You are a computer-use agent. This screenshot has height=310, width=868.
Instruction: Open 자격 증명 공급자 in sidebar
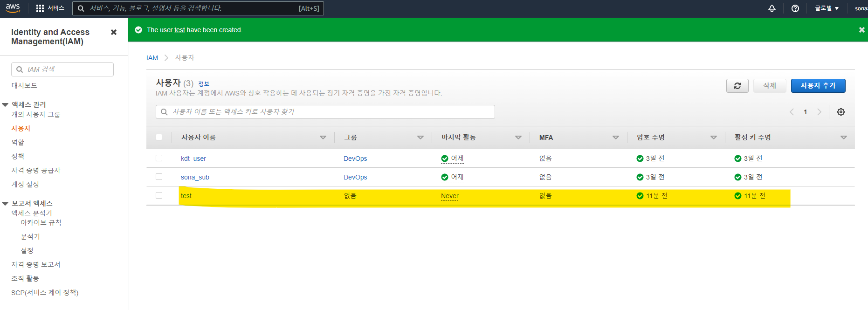point(36,170)
